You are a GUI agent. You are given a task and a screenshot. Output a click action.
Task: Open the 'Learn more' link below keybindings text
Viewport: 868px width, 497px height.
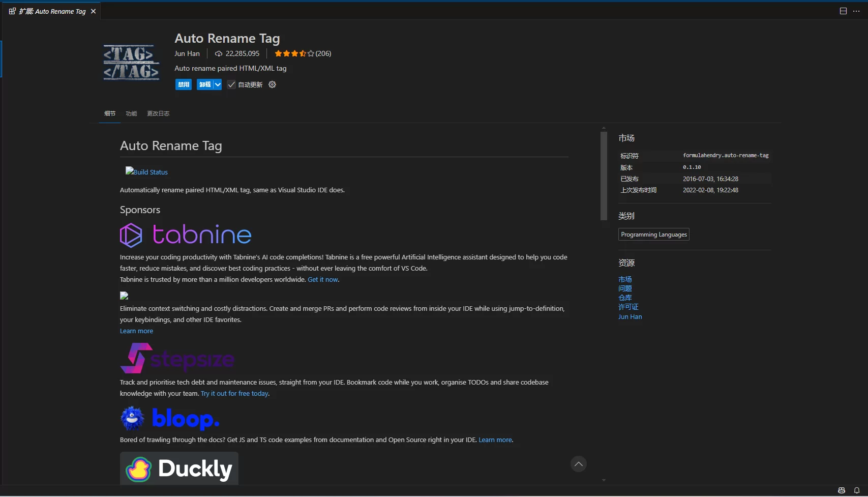coord(136,331)
